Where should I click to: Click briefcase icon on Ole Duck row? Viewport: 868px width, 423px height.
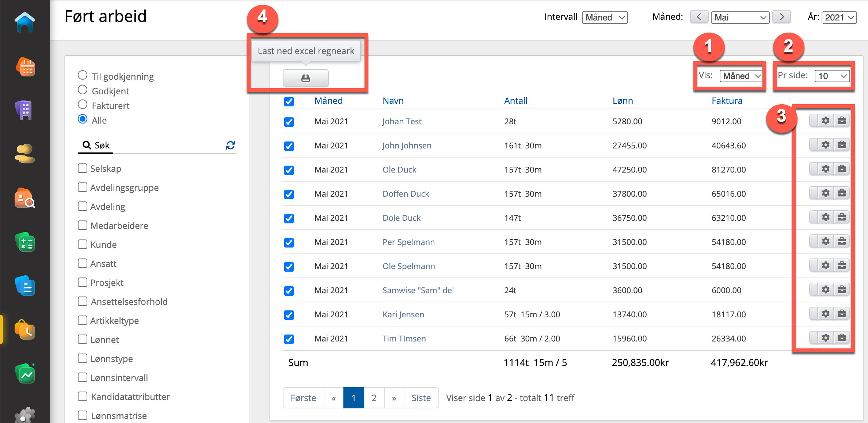[x=842, y=169]
